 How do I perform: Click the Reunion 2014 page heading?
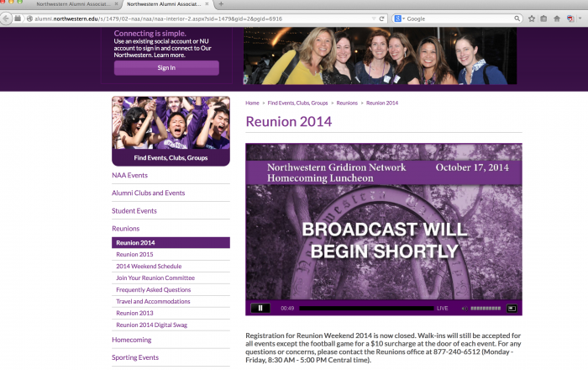tap(289, 122)
